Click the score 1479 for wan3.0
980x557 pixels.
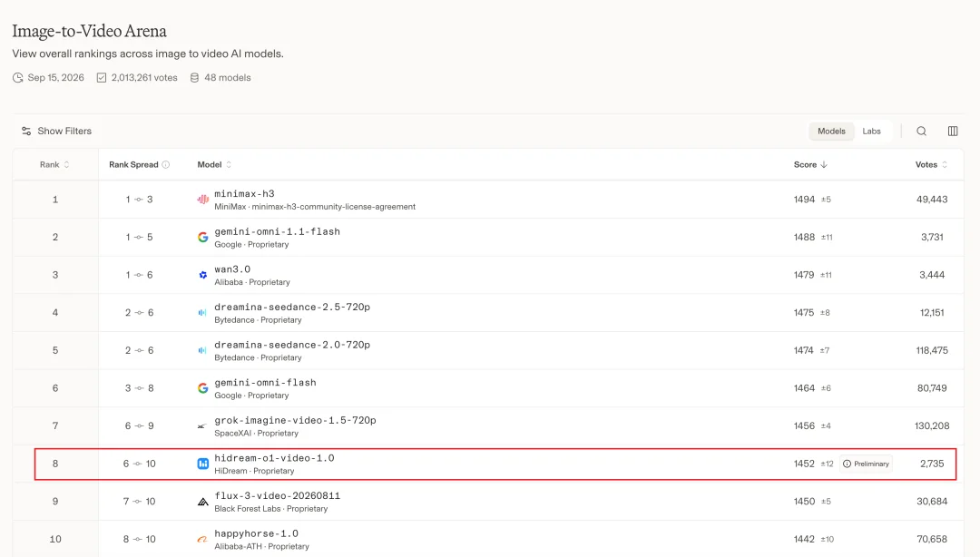(804, 275)
